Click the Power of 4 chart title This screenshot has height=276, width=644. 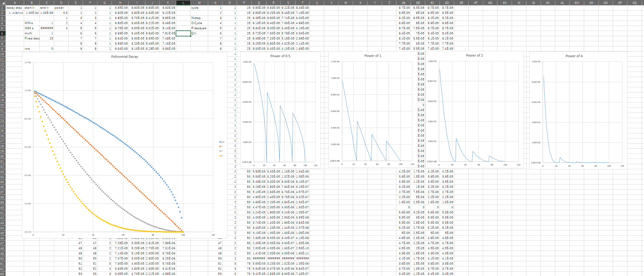coord(574,56)
